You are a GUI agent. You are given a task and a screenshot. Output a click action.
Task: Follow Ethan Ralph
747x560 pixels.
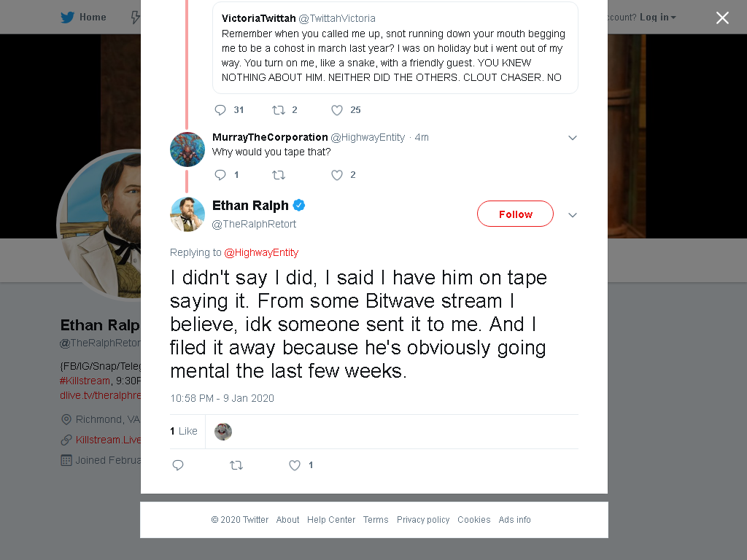pyautogui.click(x=516, y=214)
